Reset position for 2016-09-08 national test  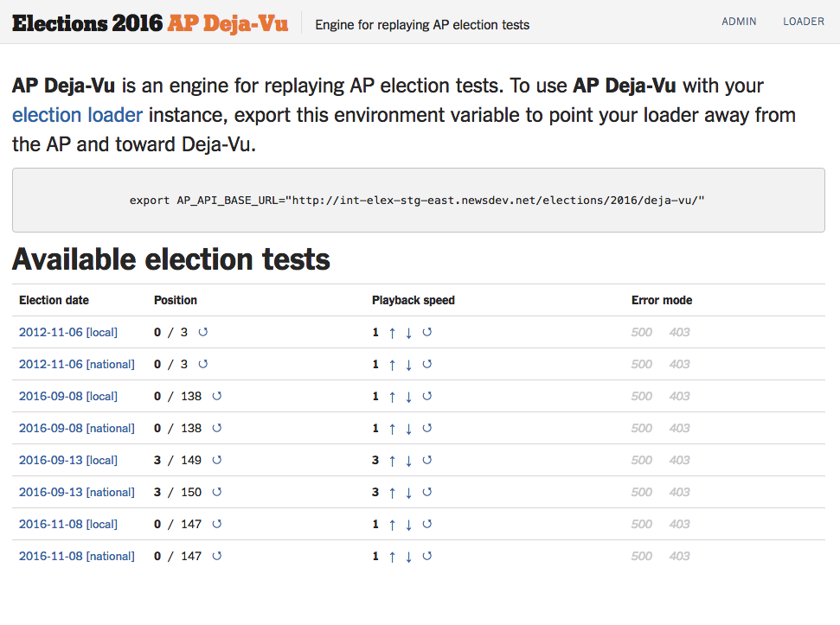click(217, 428)
